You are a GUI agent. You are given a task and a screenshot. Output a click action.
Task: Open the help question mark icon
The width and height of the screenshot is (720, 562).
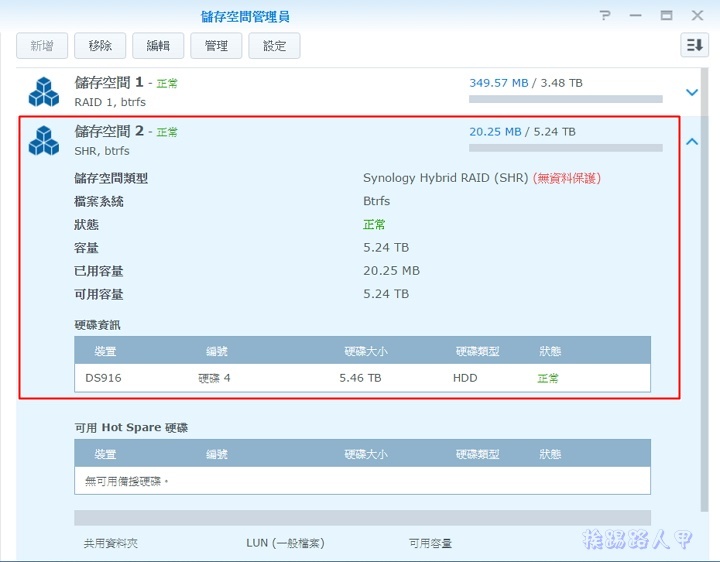[x=605, y=16]
